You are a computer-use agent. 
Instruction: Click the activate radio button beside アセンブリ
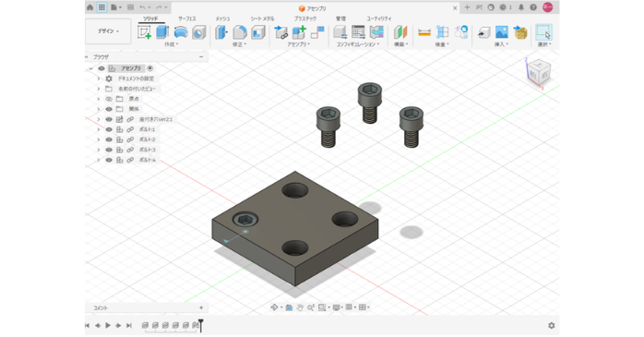coord(149,68)
